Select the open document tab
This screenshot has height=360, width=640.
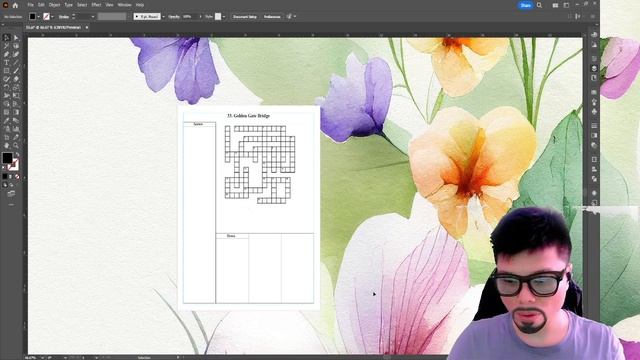pos(54,27)
